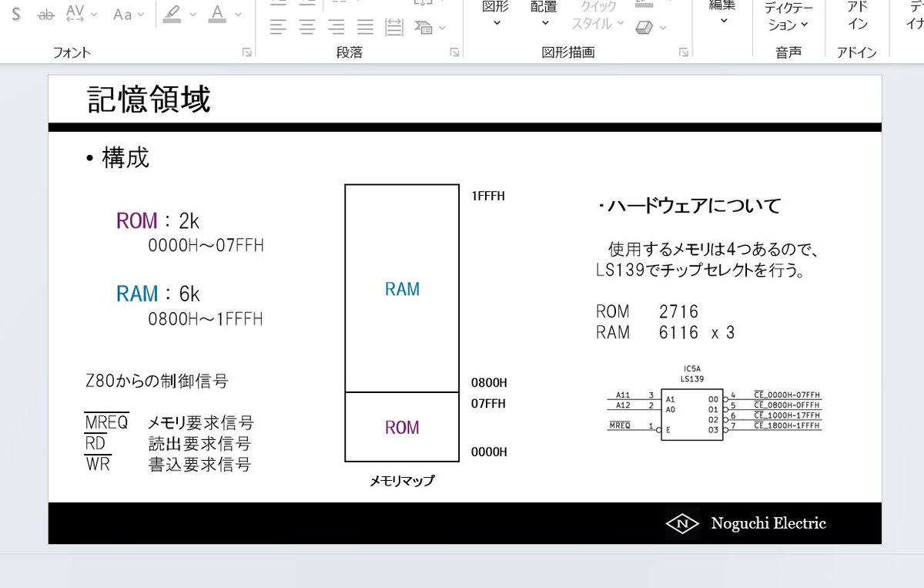
Task: Align text left
Action: [278, 28]
